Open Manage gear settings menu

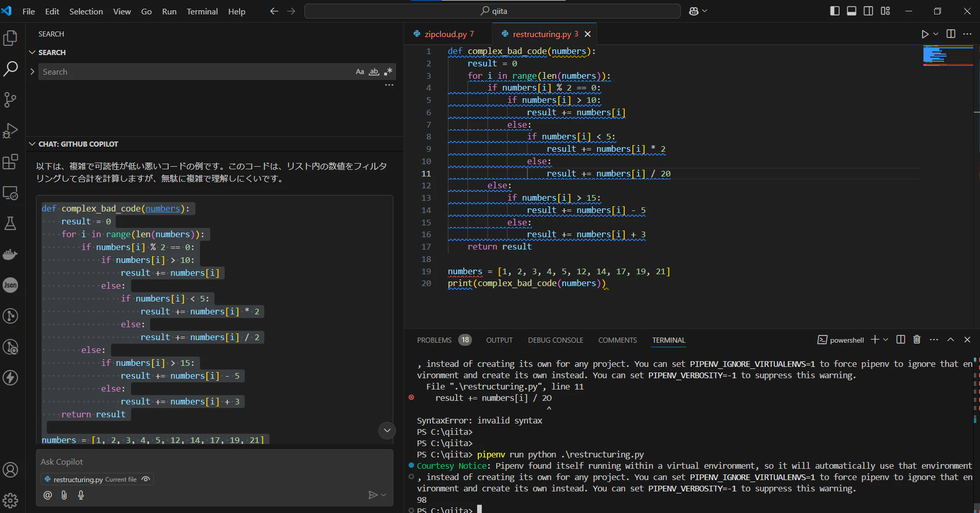click(10, 500)
